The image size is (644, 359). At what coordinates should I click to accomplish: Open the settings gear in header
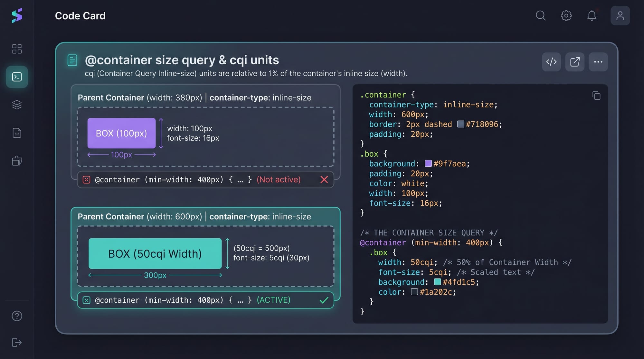(x=566, y=15)
